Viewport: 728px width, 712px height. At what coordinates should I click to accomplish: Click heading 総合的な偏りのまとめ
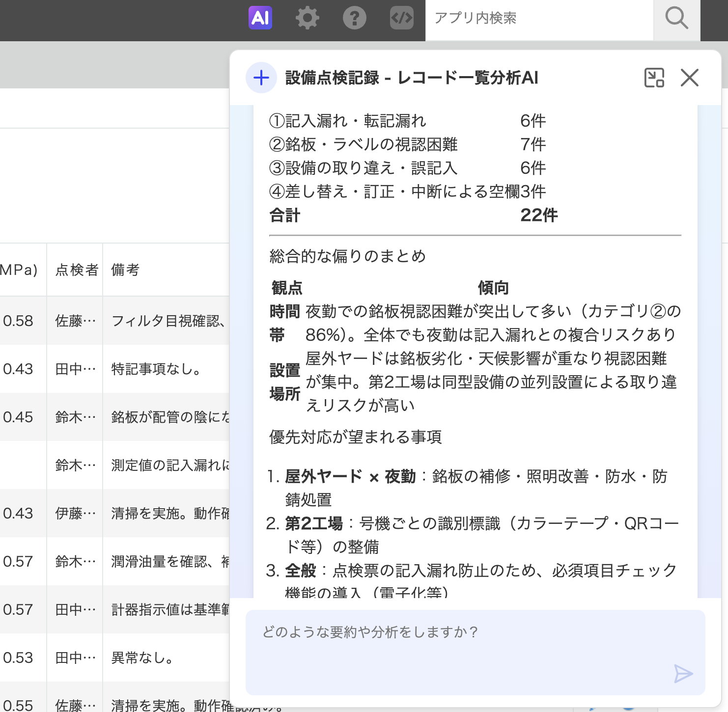(x=347, y=256)
